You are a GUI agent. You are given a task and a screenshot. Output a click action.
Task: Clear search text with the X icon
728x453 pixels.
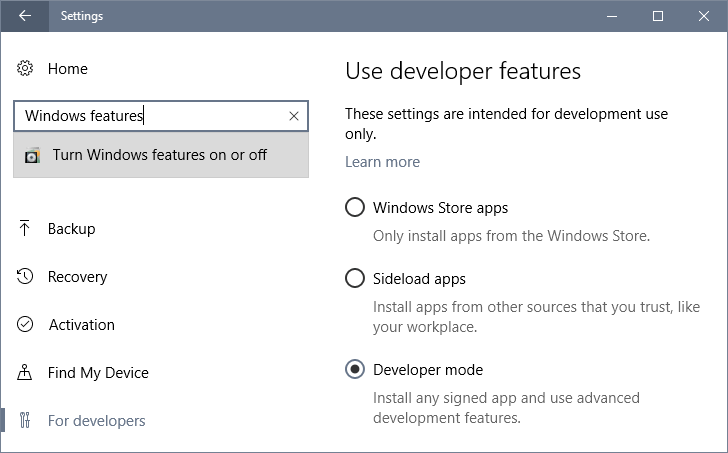click(x=293, y=116)
